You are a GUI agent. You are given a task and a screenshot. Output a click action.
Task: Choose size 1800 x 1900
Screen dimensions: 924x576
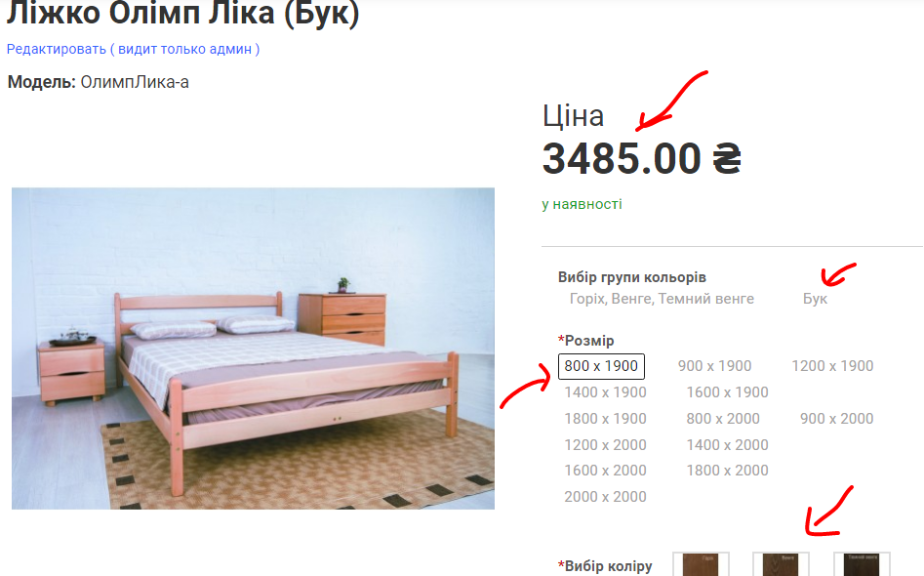pos(605,419)
